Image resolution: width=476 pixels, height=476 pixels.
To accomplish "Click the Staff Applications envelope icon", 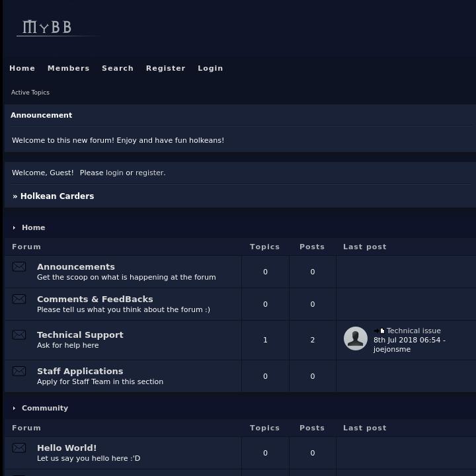I will 19,372.
